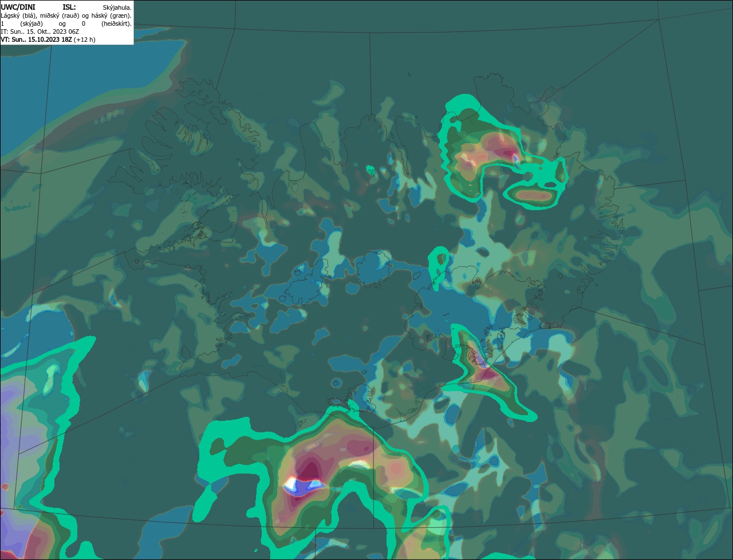This screenshot has height=560, width=733.
Task: Click the "(heiðskírt)." legend text
Action: [117, 23]
